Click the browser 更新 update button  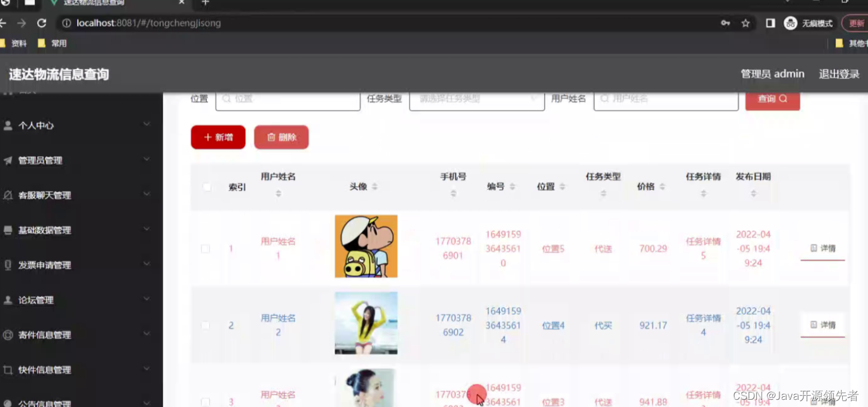tap(855, 23)
